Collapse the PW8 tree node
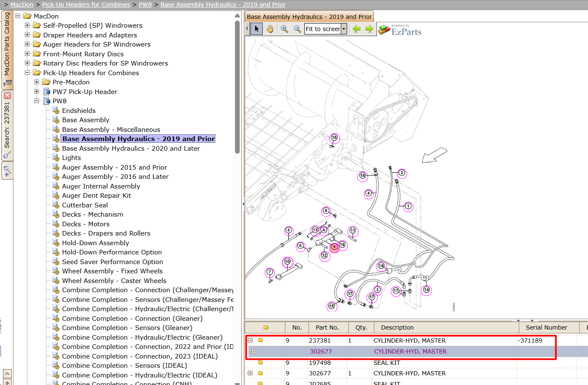The image size is (588, 385). (37, 101)
